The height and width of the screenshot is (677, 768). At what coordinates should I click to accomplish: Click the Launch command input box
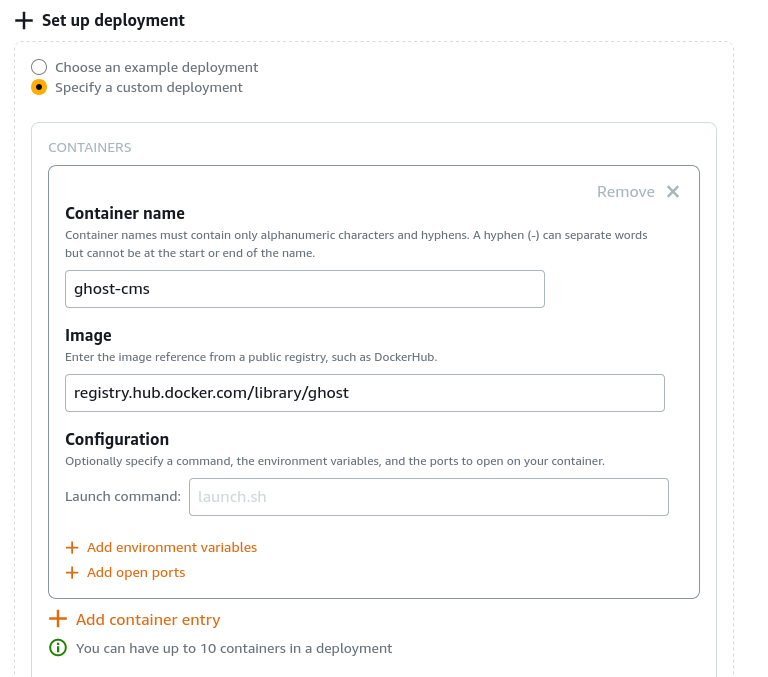coord(429,497)
